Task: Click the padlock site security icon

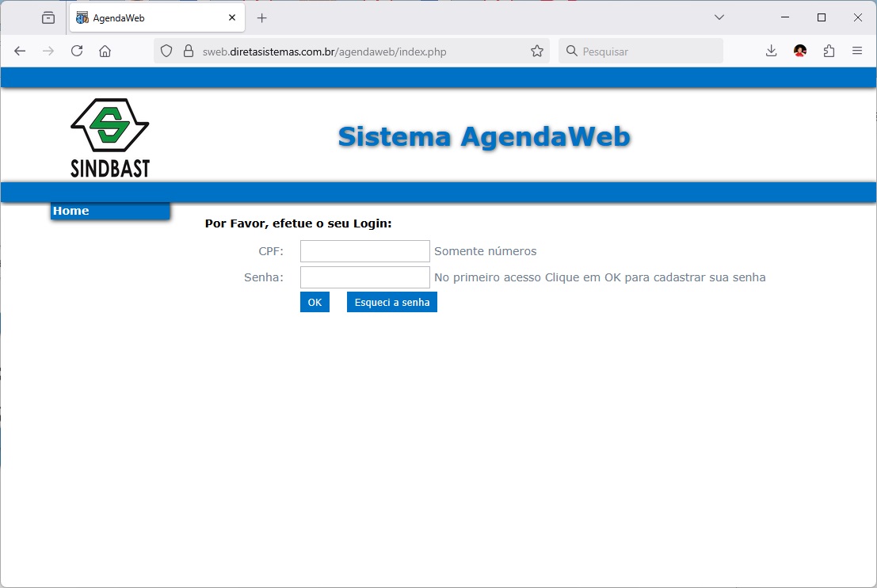Action: 189,51
